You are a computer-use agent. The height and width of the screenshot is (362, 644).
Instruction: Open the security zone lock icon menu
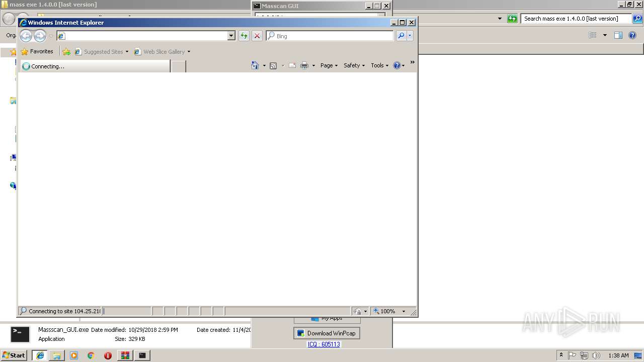tap(360, 311)
